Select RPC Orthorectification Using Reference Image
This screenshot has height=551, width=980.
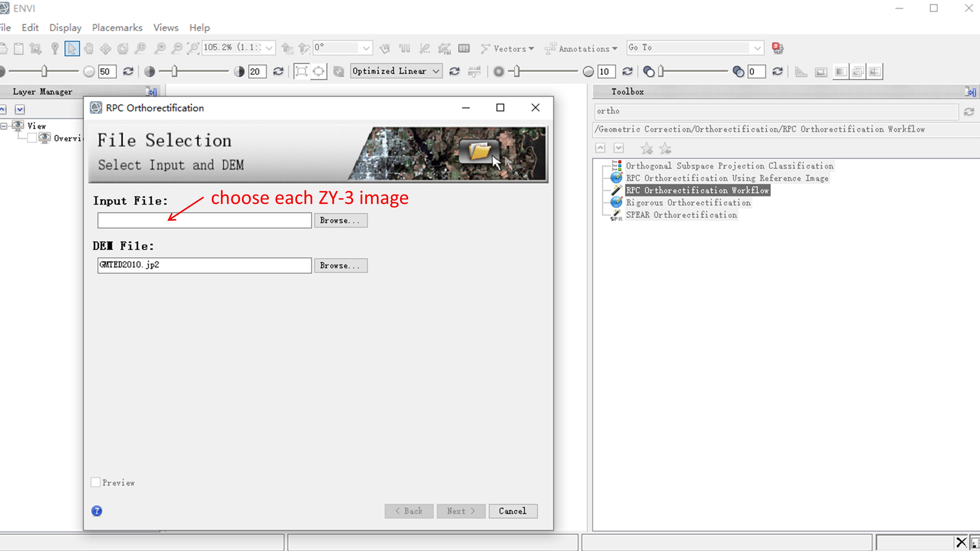(727, 178)
